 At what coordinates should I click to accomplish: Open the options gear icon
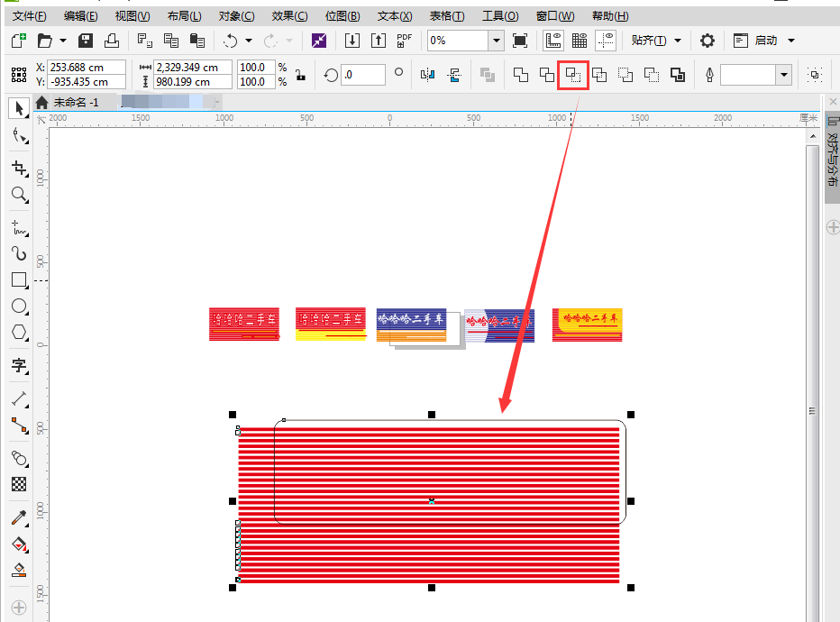[708, 41]
